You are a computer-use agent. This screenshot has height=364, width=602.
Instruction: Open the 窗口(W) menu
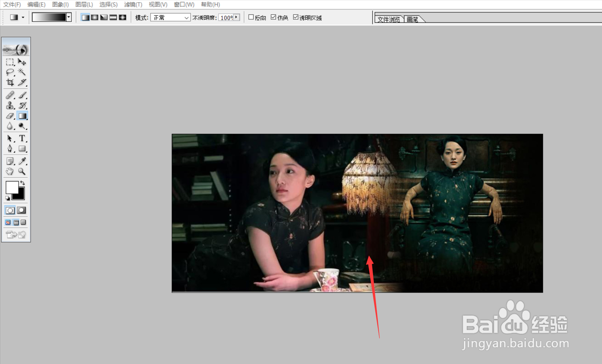184,4
